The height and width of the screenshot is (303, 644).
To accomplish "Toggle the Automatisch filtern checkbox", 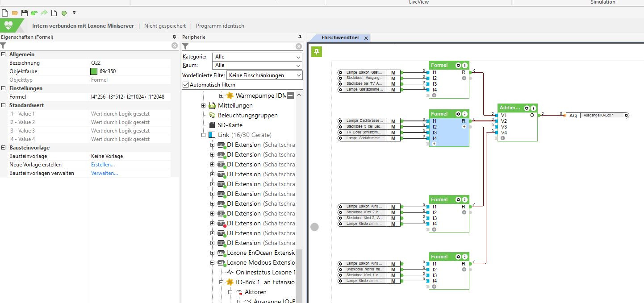I will click(x=186, y=85).
